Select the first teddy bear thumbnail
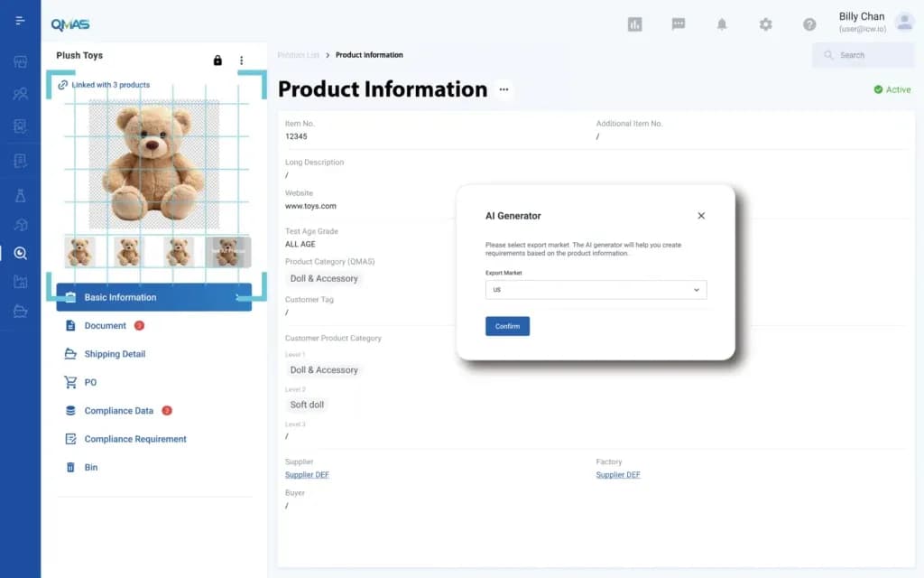The width and height of the screenshot is (924, 578). (x=80, y=252)
